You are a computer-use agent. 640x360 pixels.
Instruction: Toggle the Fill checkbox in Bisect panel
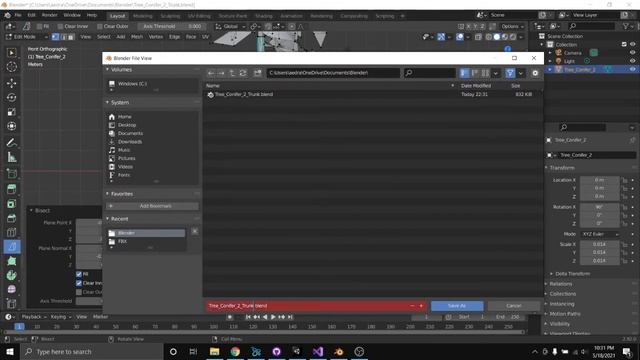[x=79, y=274]
